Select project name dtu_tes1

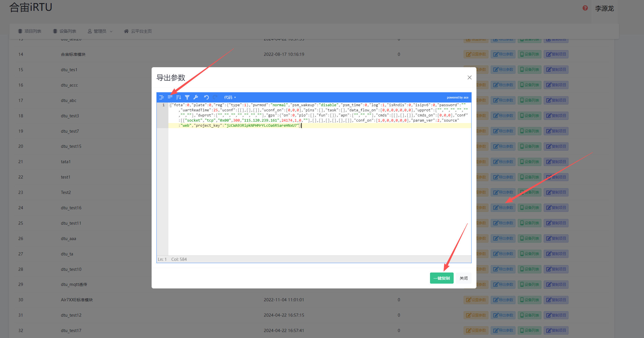click(69, 70)
